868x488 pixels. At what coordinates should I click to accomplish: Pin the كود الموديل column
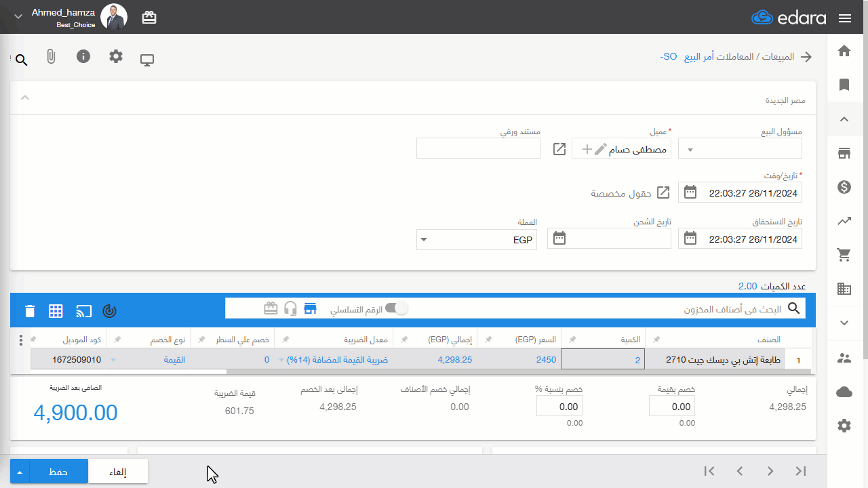(33, 340)
